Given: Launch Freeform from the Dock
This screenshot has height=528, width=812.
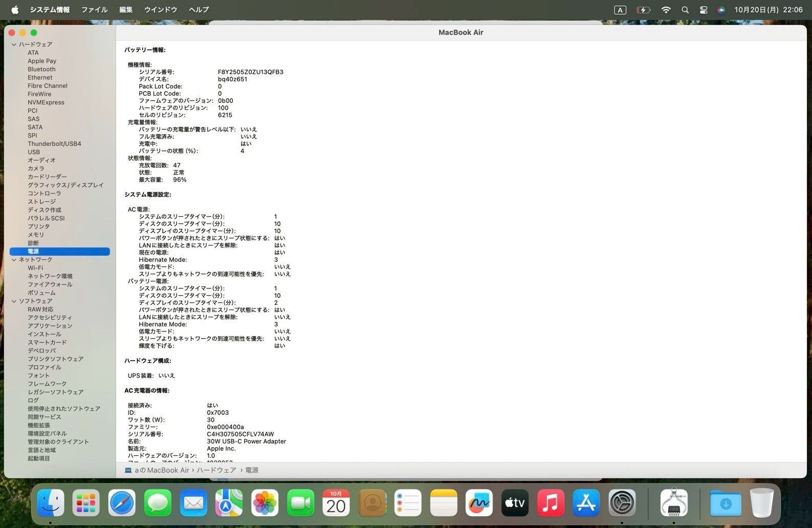Looking at the screenshot, I should coord(479,503).
